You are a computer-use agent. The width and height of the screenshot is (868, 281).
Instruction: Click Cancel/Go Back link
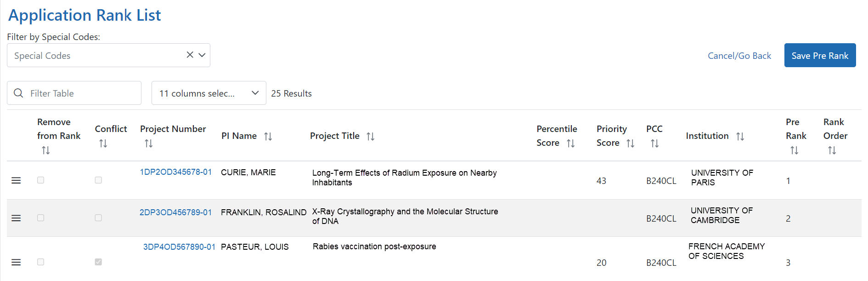click(739, 56)
